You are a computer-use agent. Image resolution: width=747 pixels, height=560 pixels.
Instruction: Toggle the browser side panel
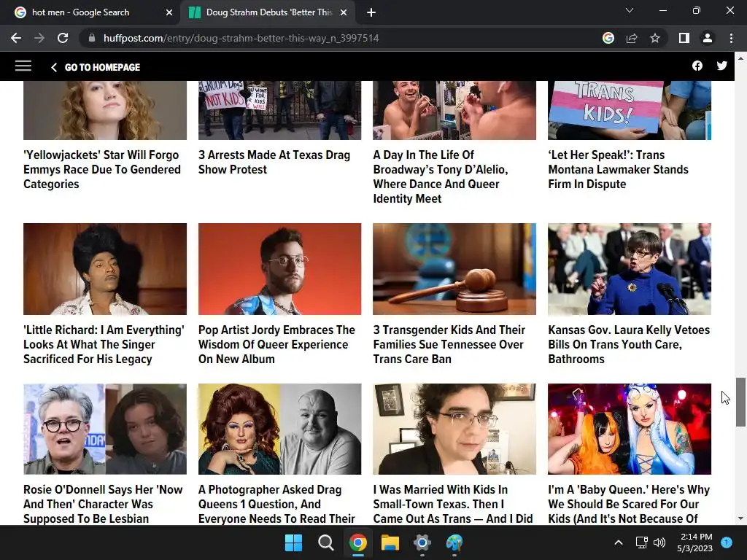(684, 38)
